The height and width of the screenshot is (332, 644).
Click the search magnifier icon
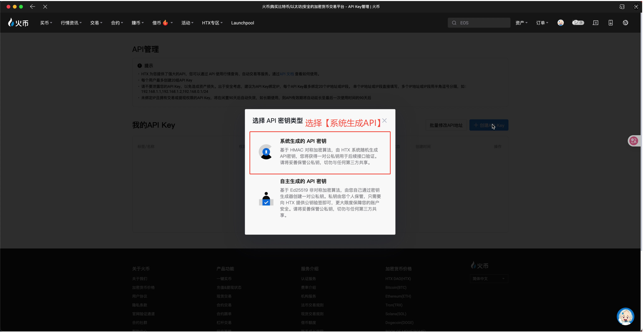click(x=454, y=23)
